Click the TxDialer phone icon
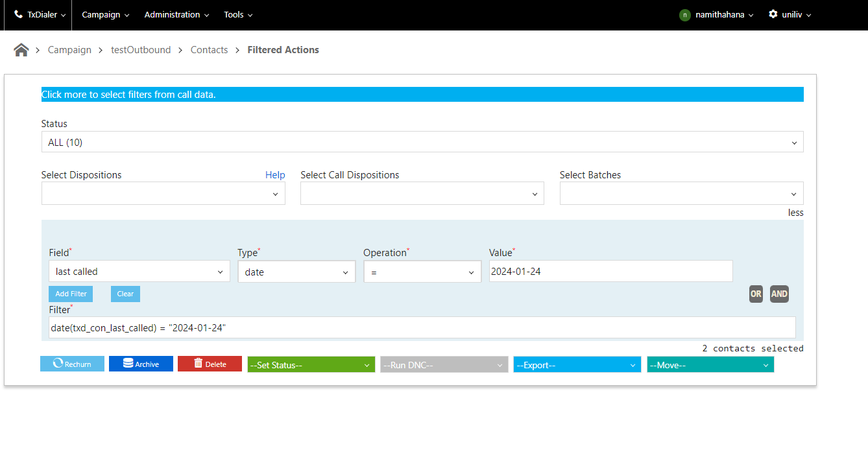868x459 pixels. pyautogui.click(x=18, y=14)
